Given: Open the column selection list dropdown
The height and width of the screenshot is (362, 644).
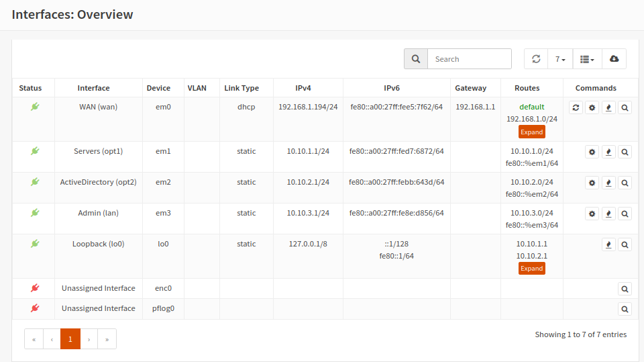Looking at the screenshot, I should pos(587,59).
